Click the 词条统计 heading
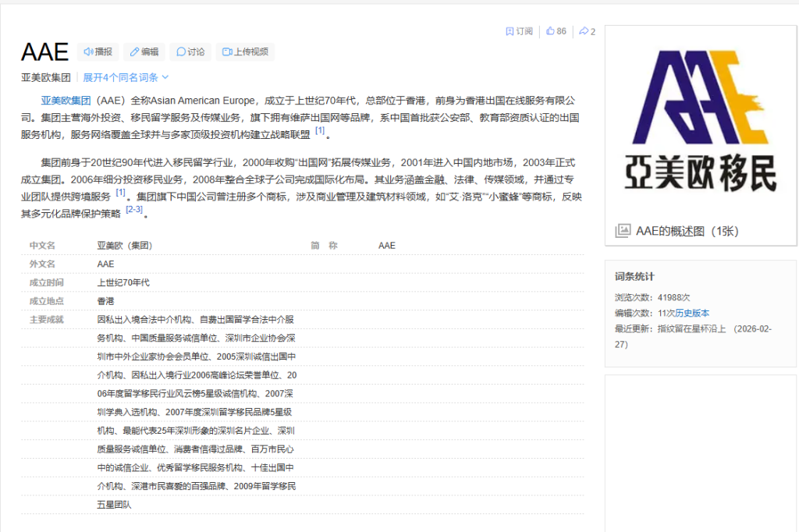This screenshot has width=799, height=532. tap(634, 277)
